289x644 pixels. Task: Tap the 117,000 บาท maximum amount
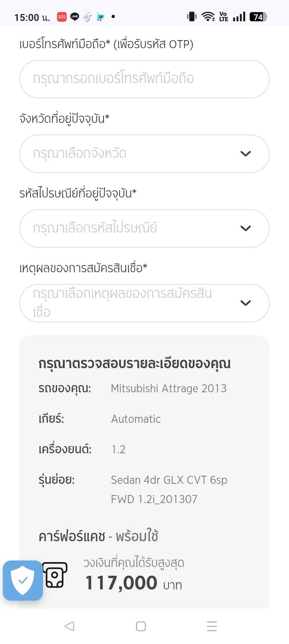133,583
